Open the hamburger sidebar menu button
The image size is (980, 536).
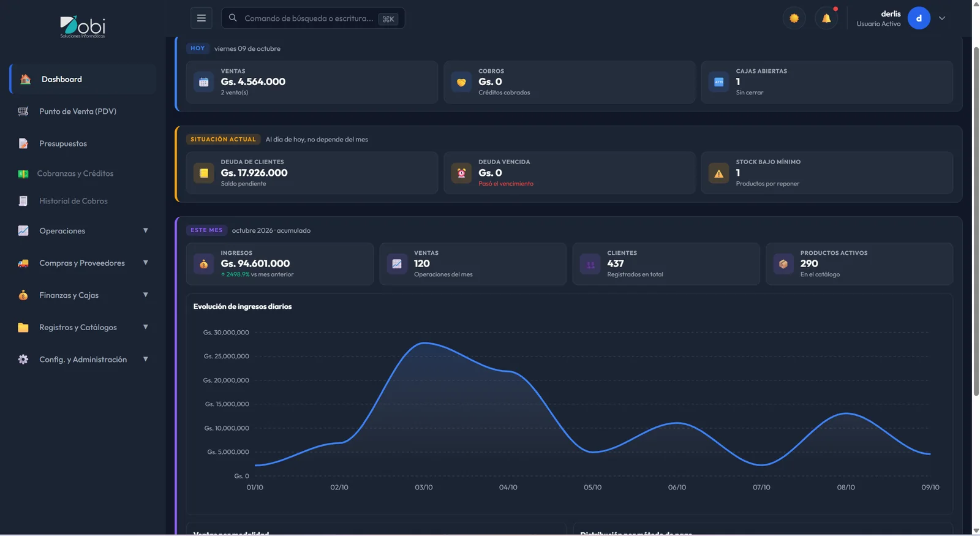201,18
